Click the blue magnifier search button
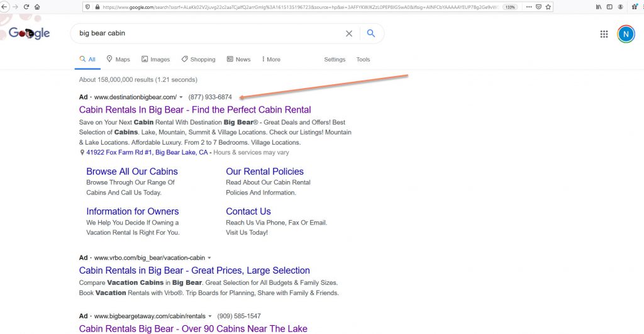 (371, 33)
